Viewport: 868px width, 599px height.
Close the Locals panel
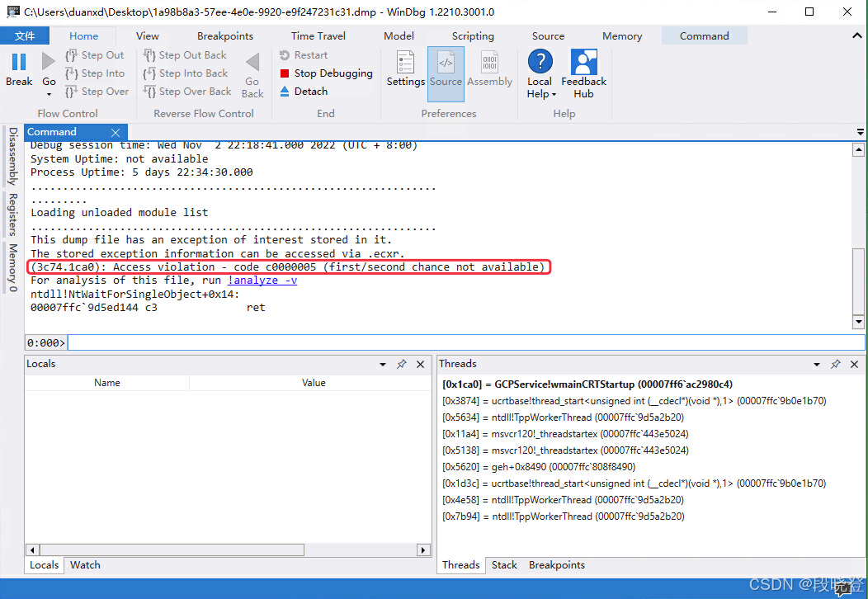(420, 364)
